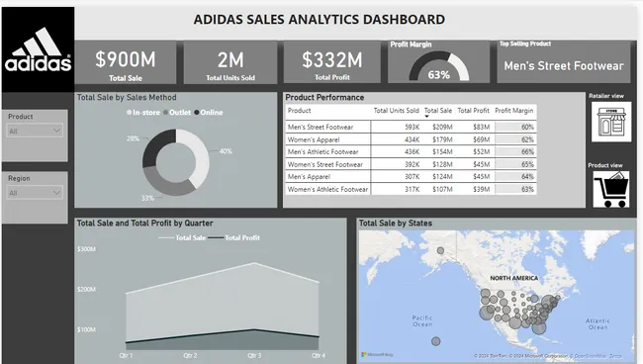This screenshot has width=643, height=364.
Task: Click the Total Sale and Total Profit by Quarter title
Action: [x=144, y=224]
